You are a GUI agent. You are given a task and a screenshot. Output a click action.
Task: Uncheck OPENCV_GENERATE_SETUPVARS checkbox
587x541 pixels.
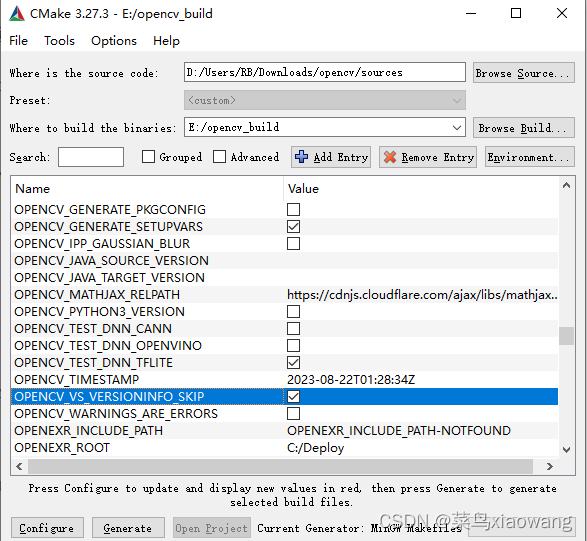click(294, 227)
